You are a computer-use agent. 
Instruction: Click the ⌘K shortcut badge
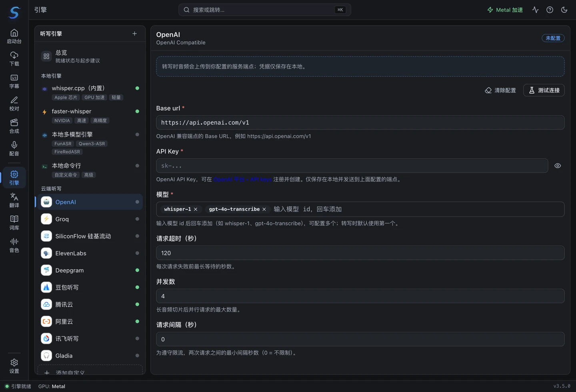click(x=340, y=10)
